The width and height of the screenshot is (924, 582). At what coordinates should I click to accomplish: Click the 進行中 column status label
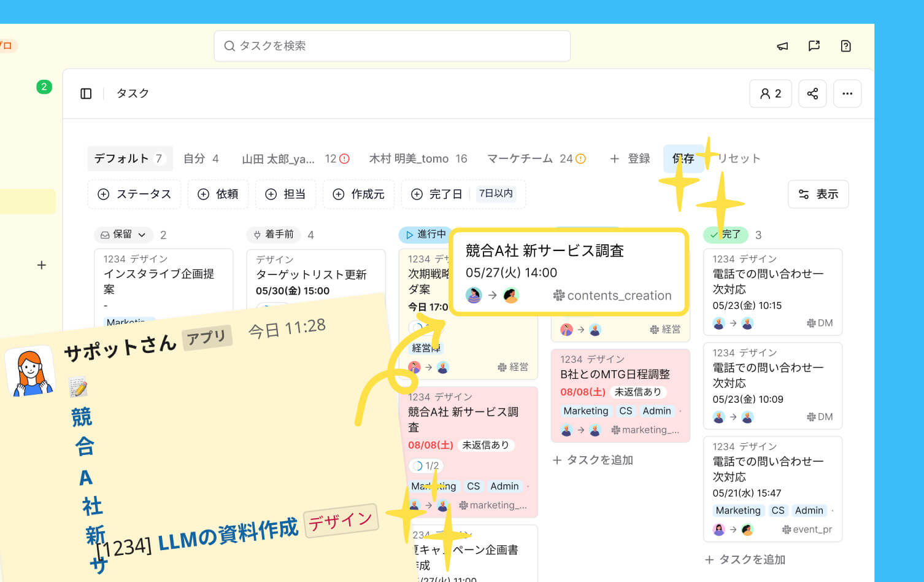click(x=426, y=235)
